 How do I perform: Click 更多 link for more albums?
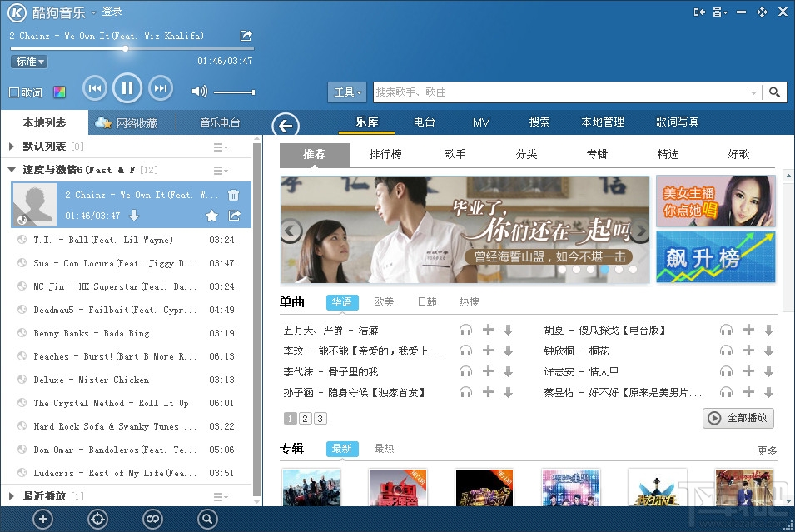pyautogui.click(x=767, y=451)
